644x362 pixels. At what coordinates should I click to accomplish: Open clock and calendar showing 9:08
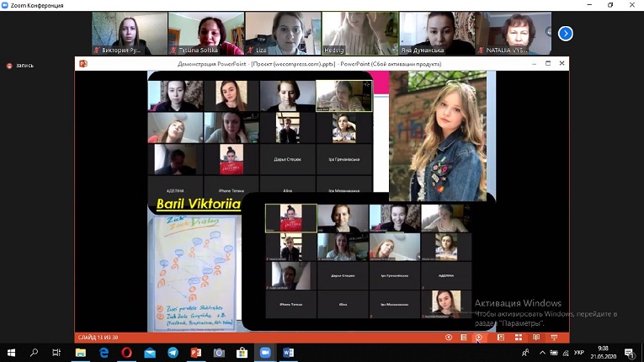pyautogui.click(x=604, y=353)
